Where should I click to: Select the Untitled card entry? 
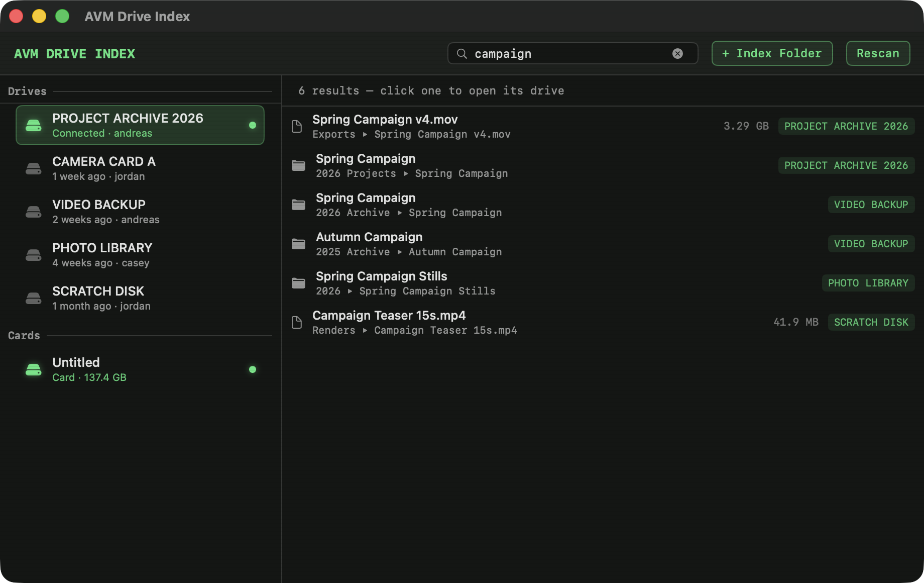[140, 369]
